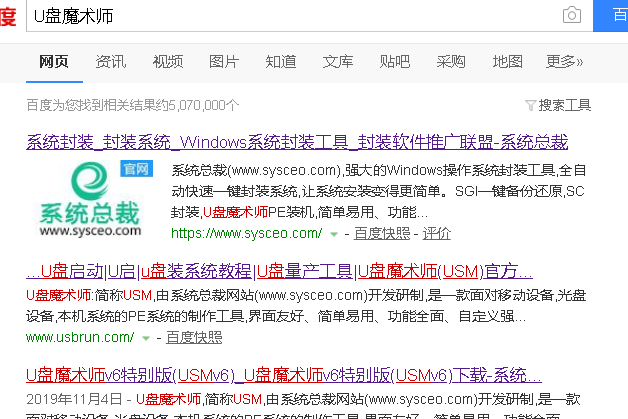Open the 图片 tab
Image resolution: width=628 pixels, height=419 pixels.
224,62
